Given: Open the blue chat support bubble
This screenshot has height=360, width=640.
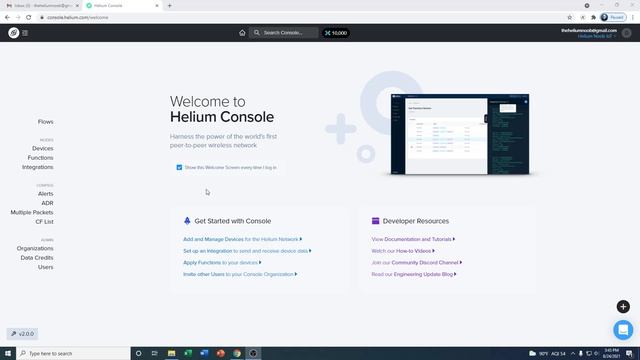Looking at the screenshot, I should tap(623, 330).
